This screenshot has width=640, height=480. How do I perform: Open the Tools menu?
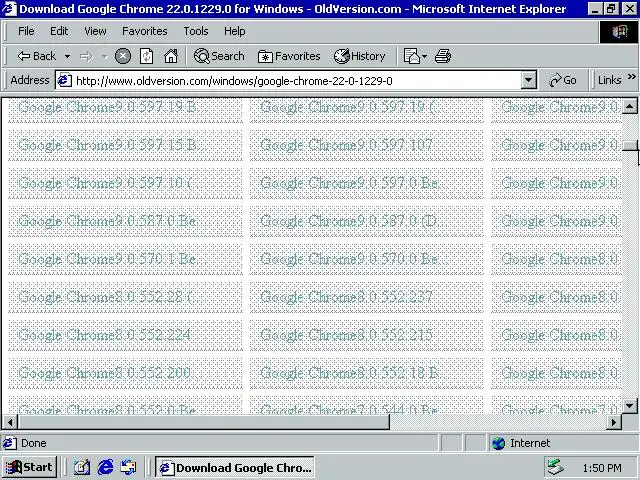click(x=196, y=31)
